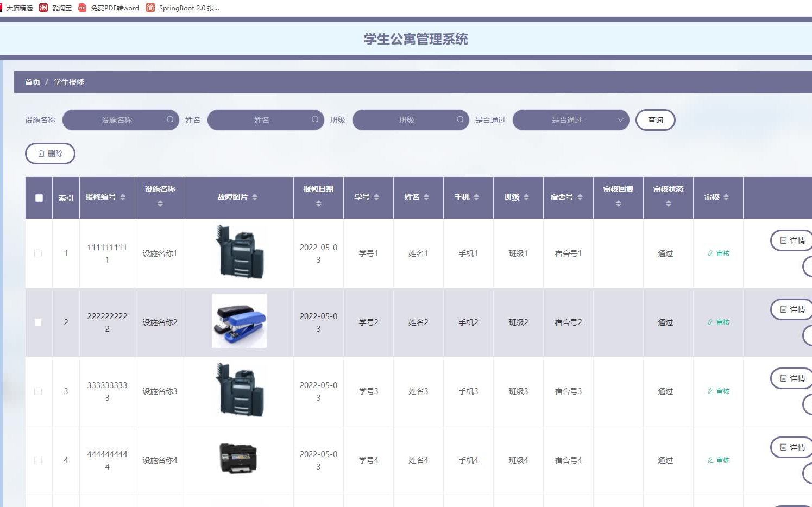Click the 审核 link in row 2
This screenshot has height=507, width=812.
click(x=722, y=322)
